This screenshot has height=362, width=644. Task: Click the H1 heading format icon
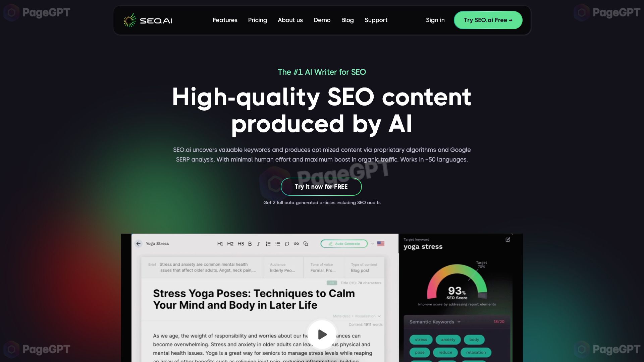(x=220, y=244)
